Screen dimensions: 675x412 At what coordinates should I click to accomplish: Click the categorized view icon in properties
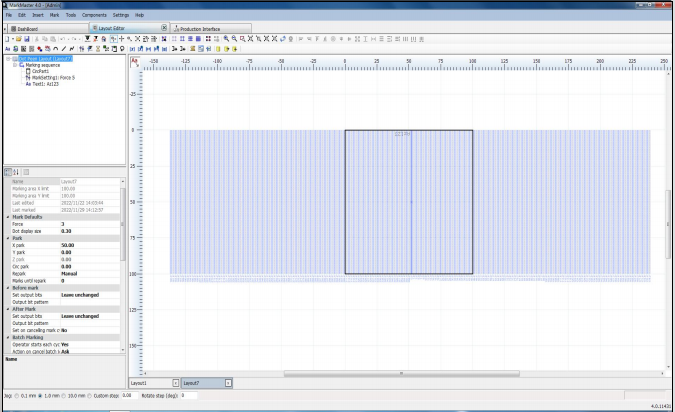8,172
